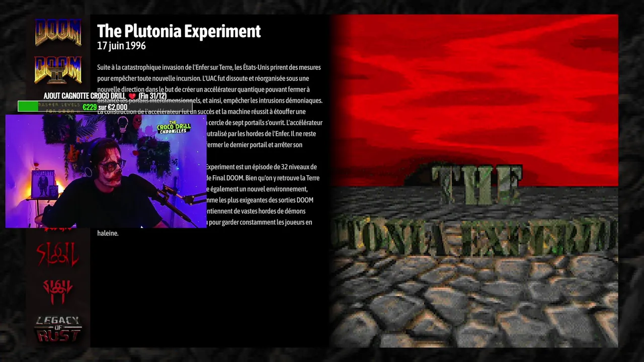Click 'AJOUT CAGNOTTE CROCO DRILL' label

85,96
